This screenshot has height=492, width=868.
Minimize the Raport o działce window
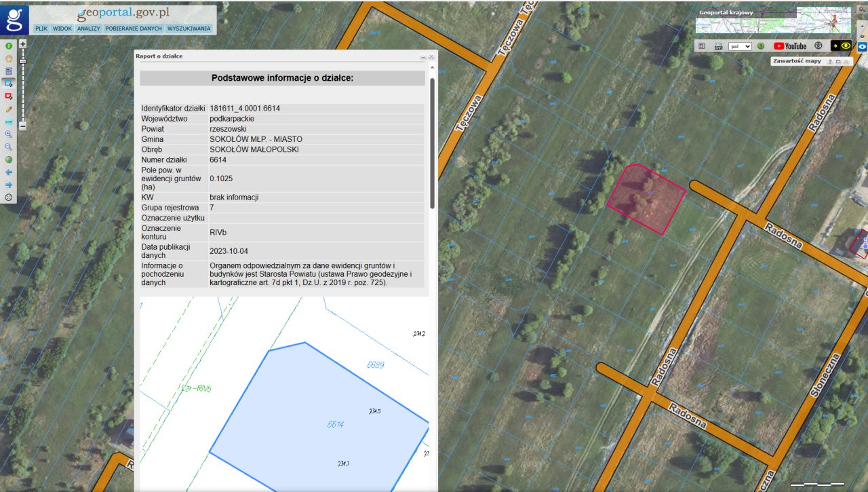(423, 56)
